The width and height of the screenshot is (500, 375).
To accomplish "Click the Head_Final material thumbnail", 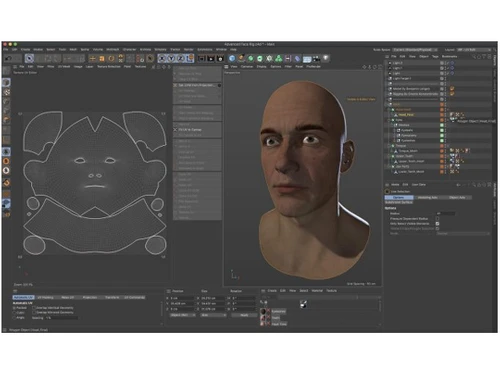I will click(263, 324).
